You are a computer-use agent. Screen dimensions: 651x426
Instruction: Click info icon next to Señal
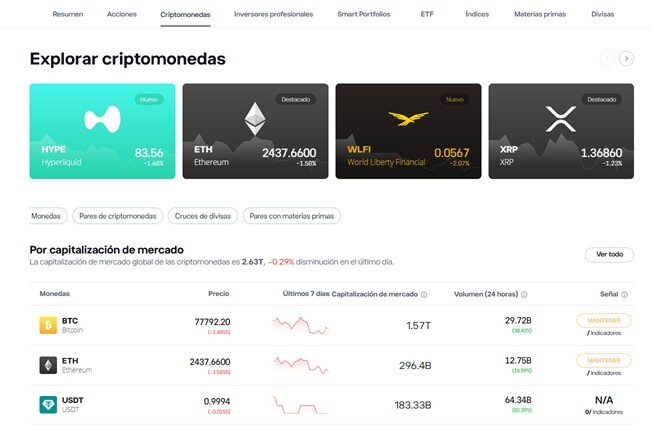624,294
